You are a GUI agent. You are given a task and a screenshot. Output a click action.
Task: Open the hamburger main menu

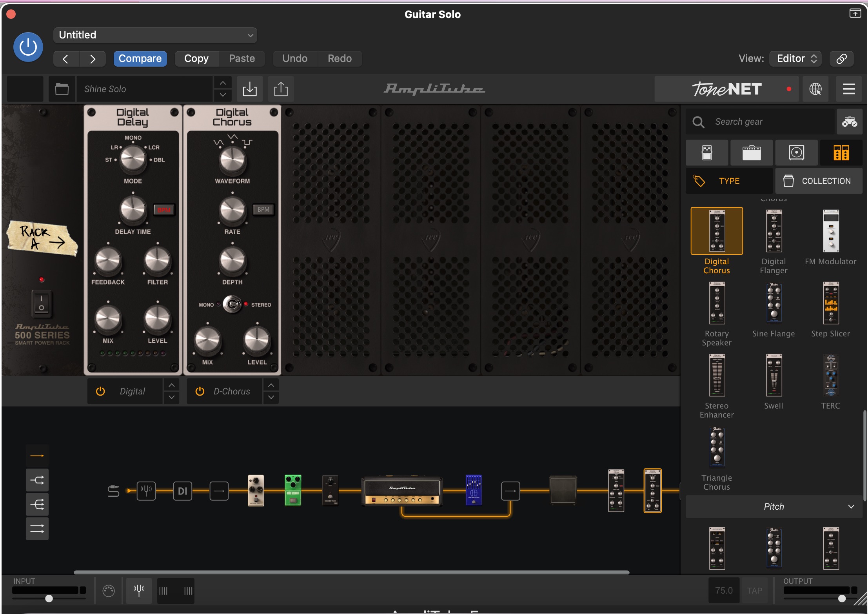[x=849, y=89]
